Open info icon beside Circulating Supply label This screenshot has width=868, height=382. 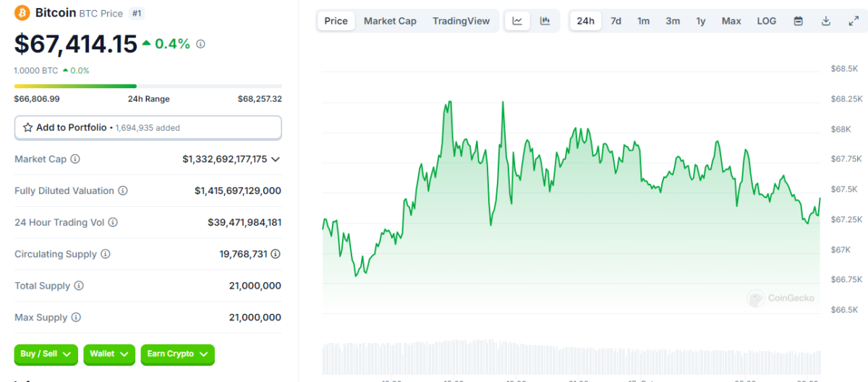(106, 254)
